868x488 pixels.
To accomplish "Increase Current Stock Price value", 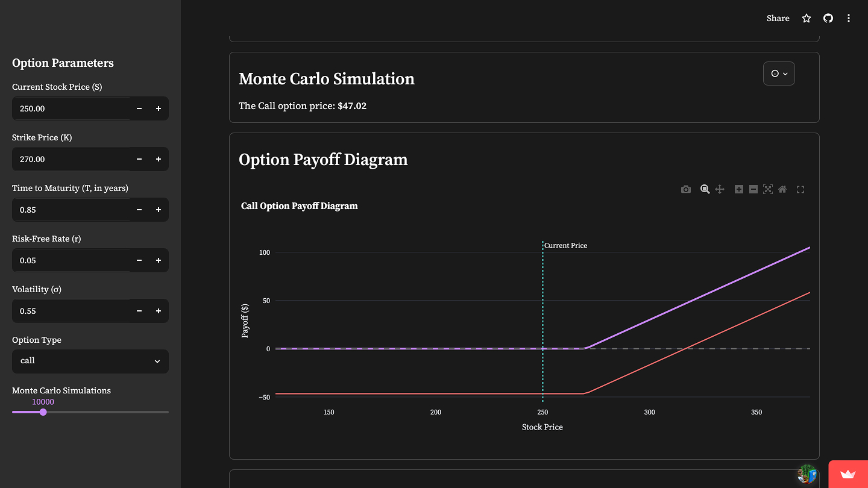I will [159, 108].
